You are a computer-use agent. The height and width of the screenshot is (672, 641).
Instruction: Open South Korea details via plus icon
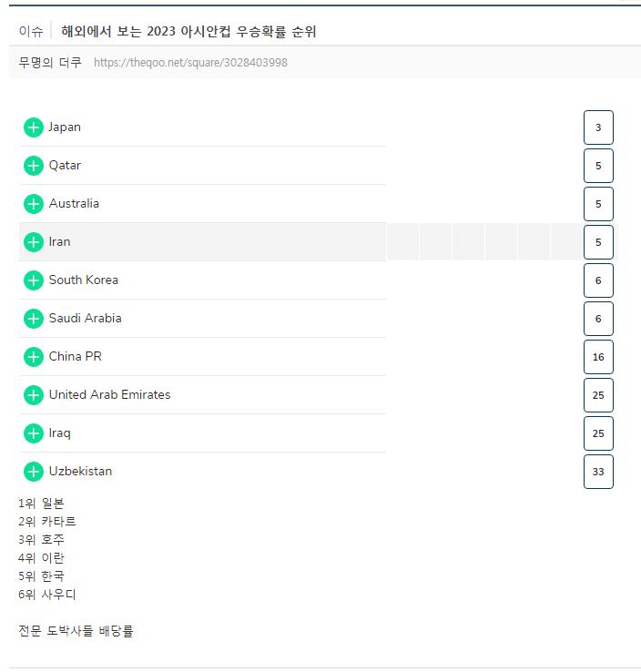click(x=34, y=280)
